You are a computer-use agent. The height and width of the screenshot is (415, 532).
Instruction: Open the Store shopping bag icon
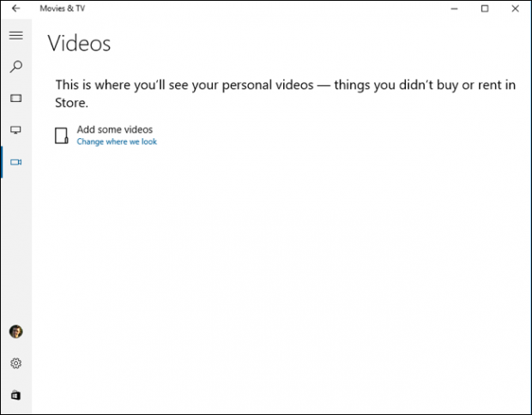[x=15, y=395]
